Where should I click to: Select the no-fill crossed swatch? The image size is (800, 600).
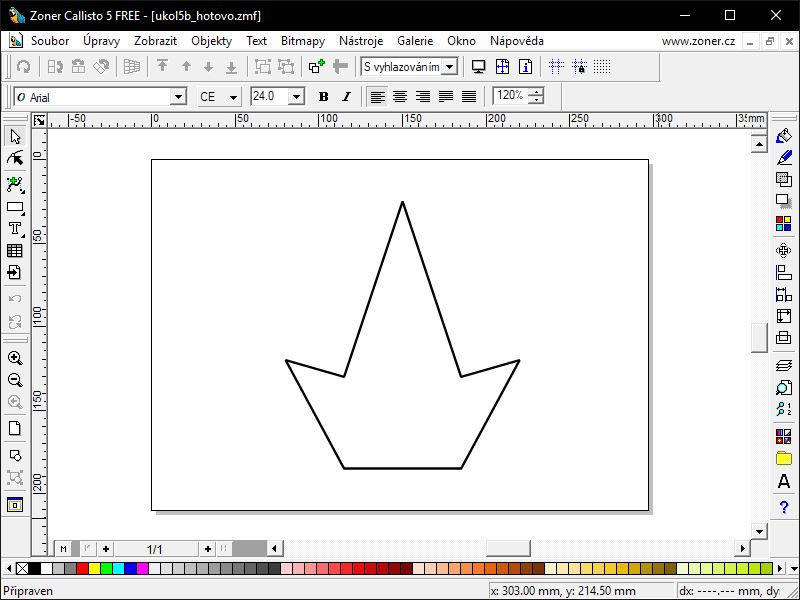click(x=22, y=568)
